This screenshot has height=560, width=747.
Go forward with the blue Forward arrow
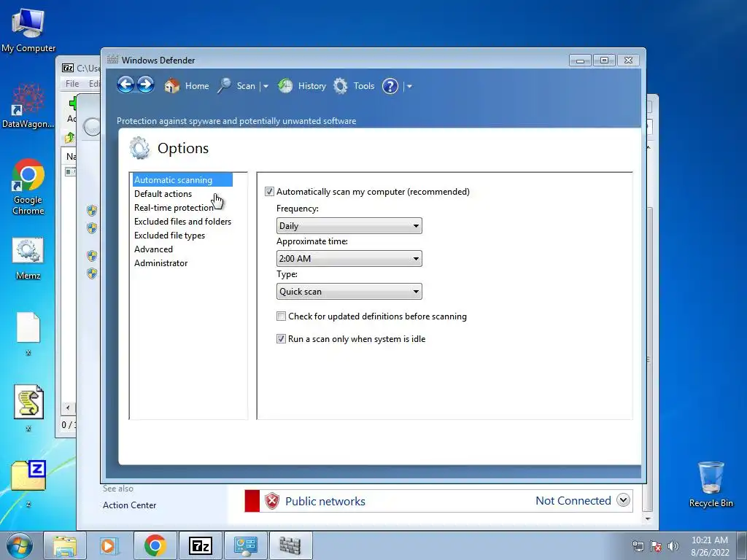(146, 85)
